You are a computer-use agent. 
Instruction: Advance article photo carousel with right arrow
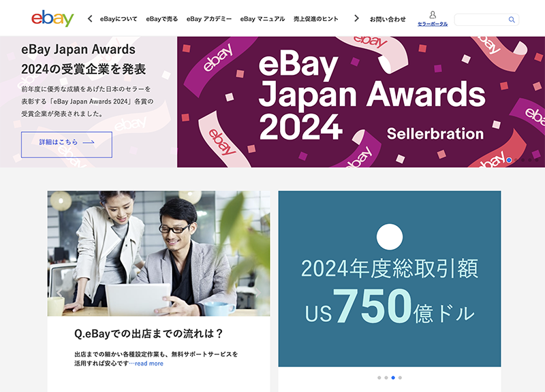[258, 293]
